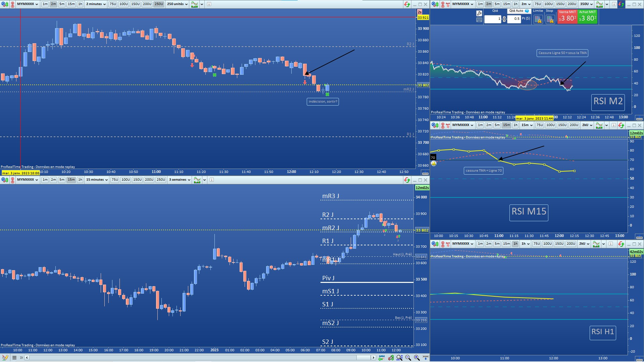Expand the "2 minutes" timeframe dropdown
Image resolution: width=644 pixels, height=362 pixels.
point(96,4)
